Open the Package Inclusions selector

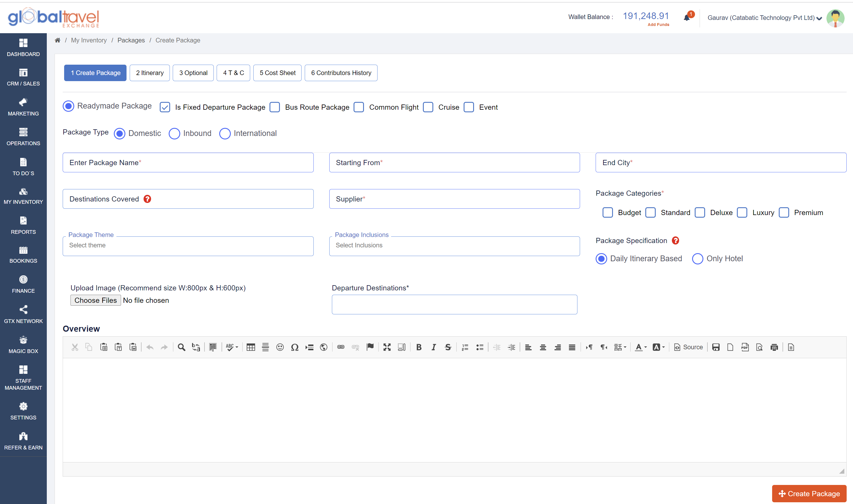pos(454,246)
